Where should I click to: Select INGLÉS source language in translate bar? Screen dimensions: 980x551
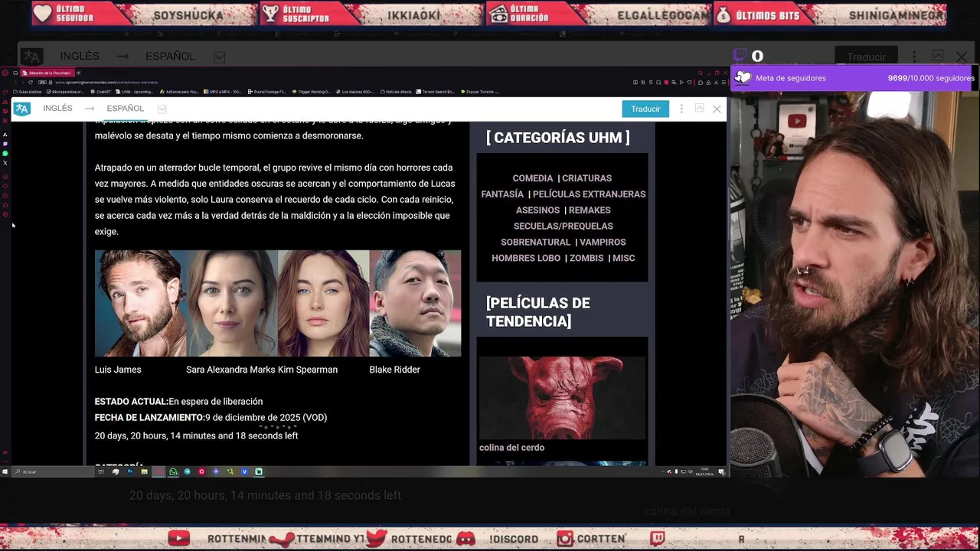[57, 109]
